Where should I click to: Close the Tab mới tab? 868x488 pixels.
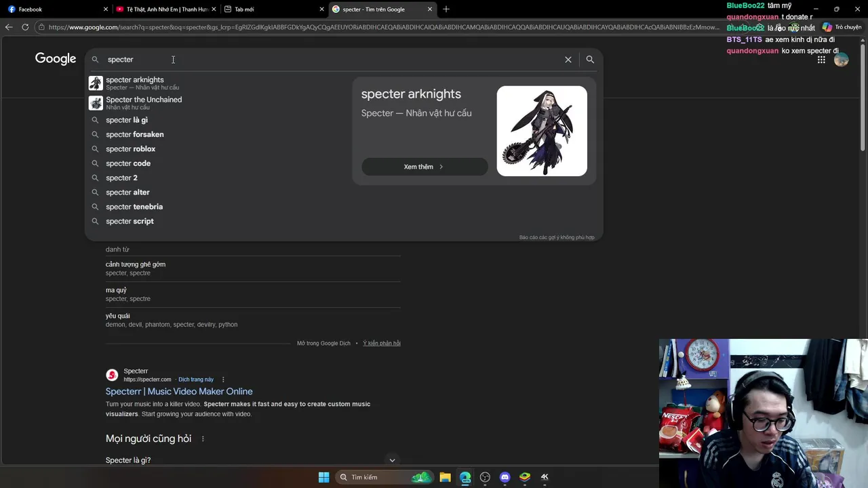pyautogui.click(x=322, y=9)
